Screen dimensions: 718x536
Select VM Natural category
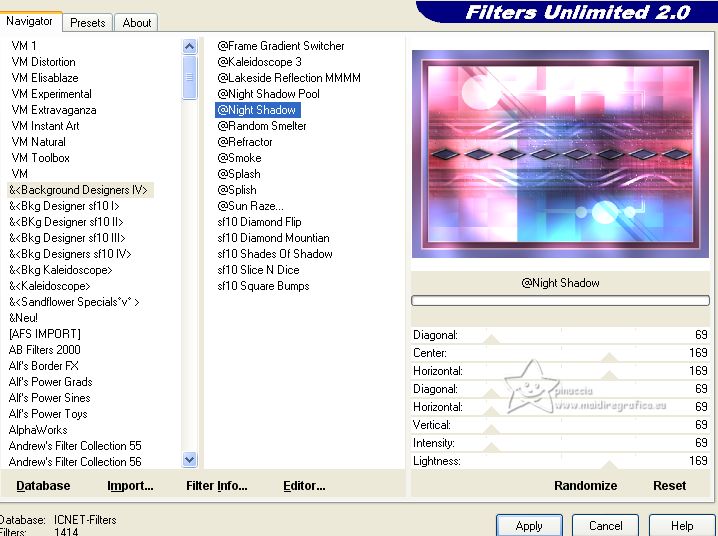[38, 142]
